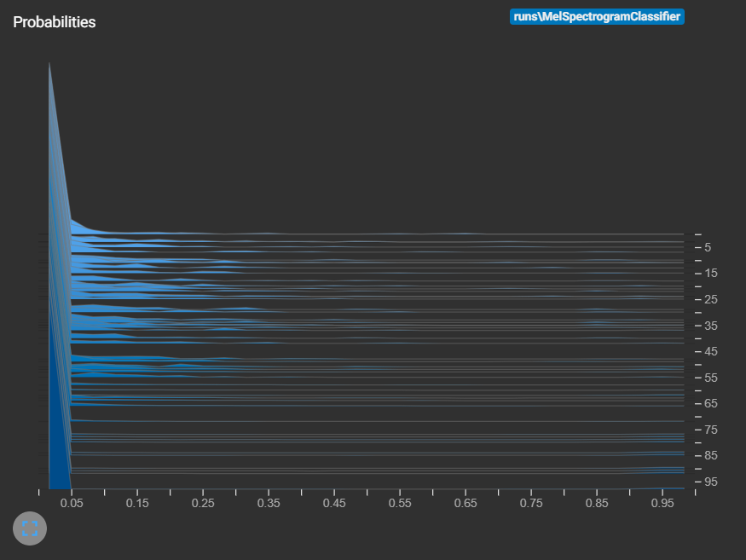Click the 0.15 x-axis tick label
Image resolution: width=746 pixels, height=560 pixels.
pyautogui.click(x=137, y=504)
